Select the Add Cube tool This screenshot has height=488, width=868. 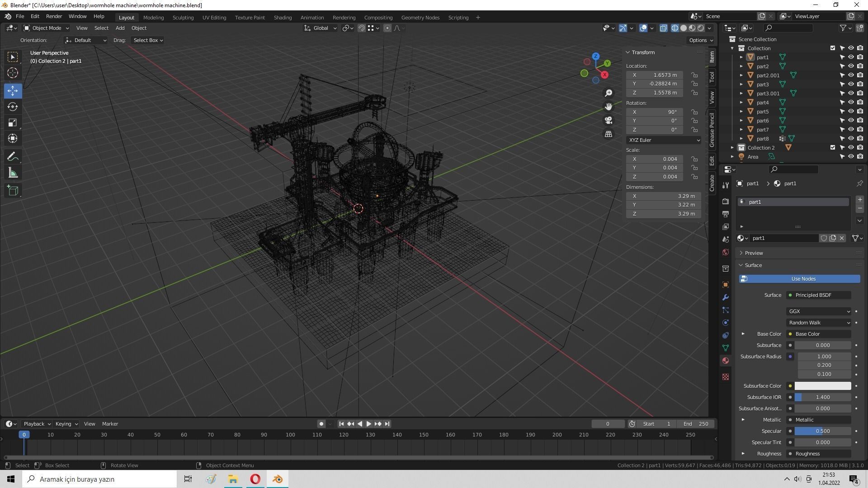click(13, 191)
